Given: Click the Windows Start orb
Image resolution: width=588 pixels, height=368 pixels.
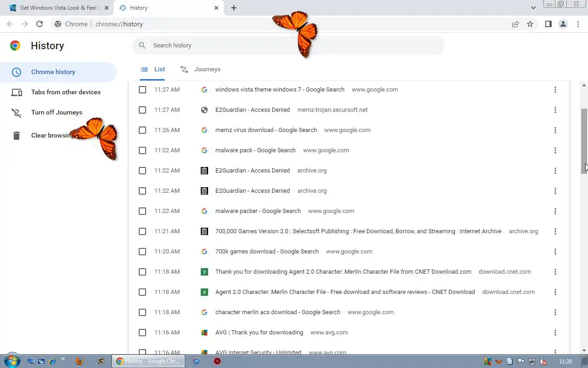Looking at the screenshot, I should [11, 361].
